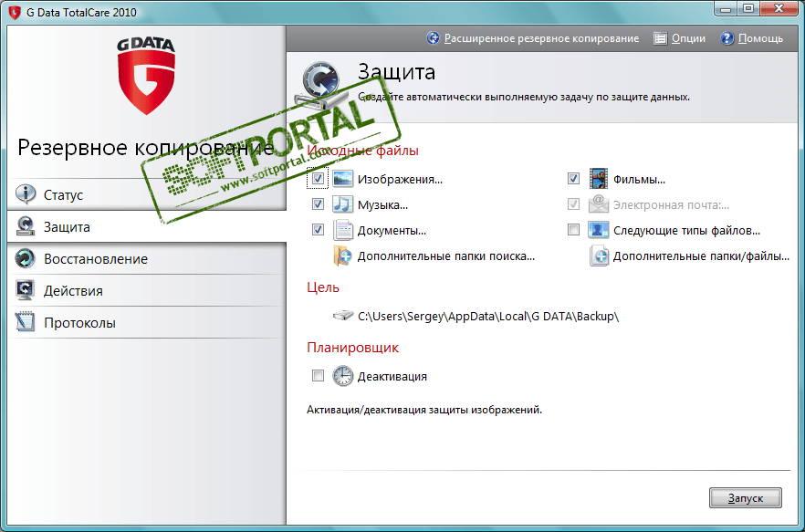
Task: Click the Помощь question mark icon
Action: click(727, 38)
